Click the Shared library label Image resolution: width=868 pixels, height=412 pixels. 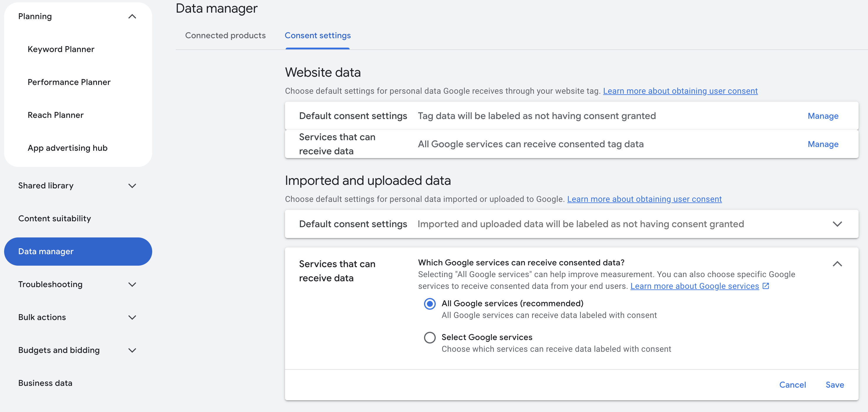(46, 186)
